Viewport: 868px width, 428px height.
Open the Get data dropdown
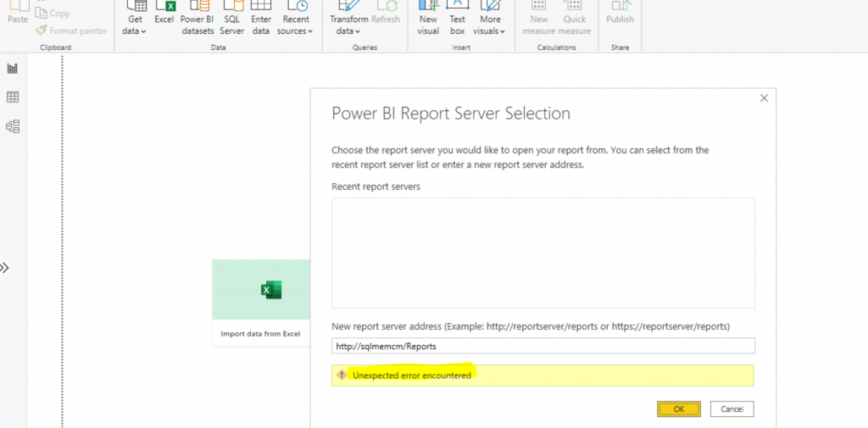[x=135, y=19]
